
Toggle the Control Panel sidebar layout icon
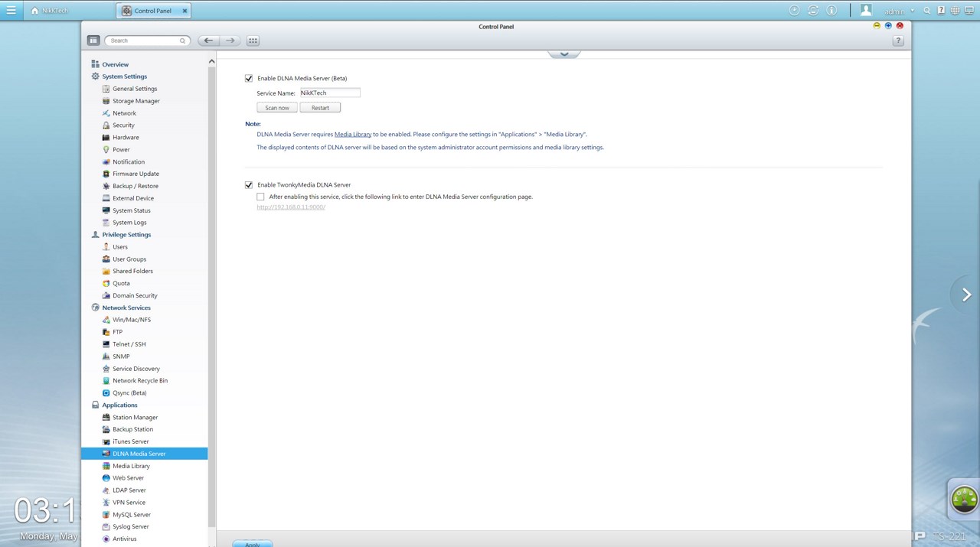pos(93,41)
